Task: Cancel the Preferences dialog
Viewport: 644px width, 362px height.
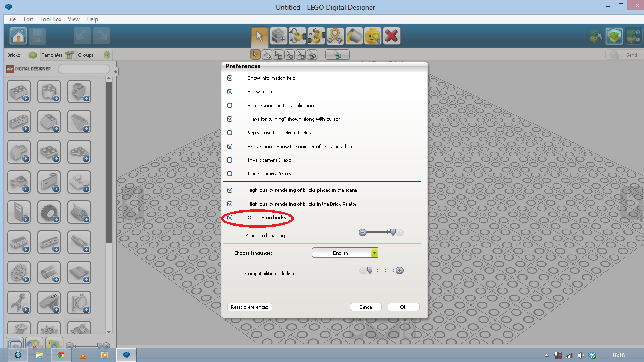Action: 366,307
